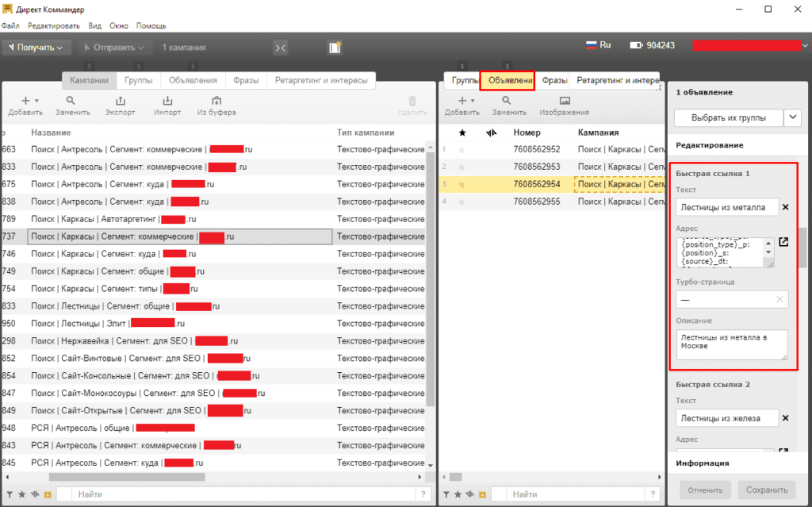Screen dimensions: 812x507
Task: Open Быстрая ссылка 1 address in browser
Action: coord(783,242)
